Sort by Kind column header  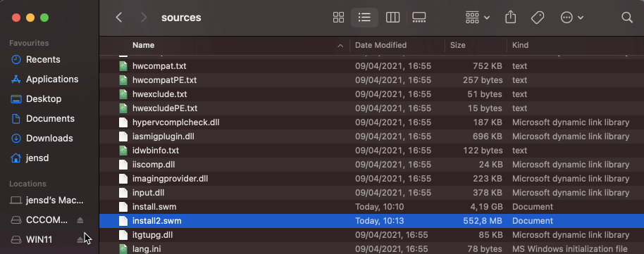coord(520,45)
